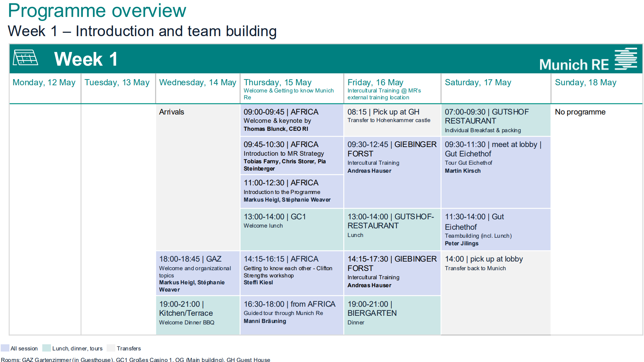
Task: Select the Welcome Dinner BBQ event block
Action: (x=197, y=314)
